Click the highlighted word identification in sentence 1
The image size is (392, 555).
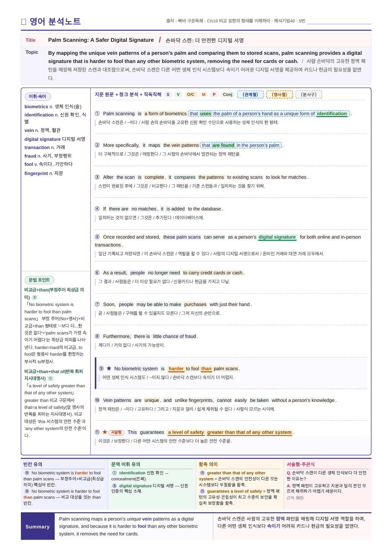click(332, 114)
